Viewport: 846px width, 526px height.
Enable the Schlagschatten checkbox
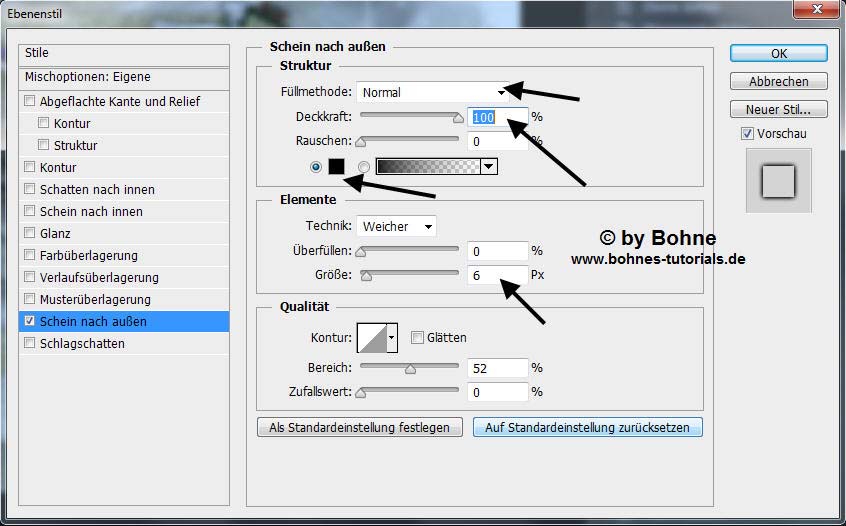tap(30, 344)
